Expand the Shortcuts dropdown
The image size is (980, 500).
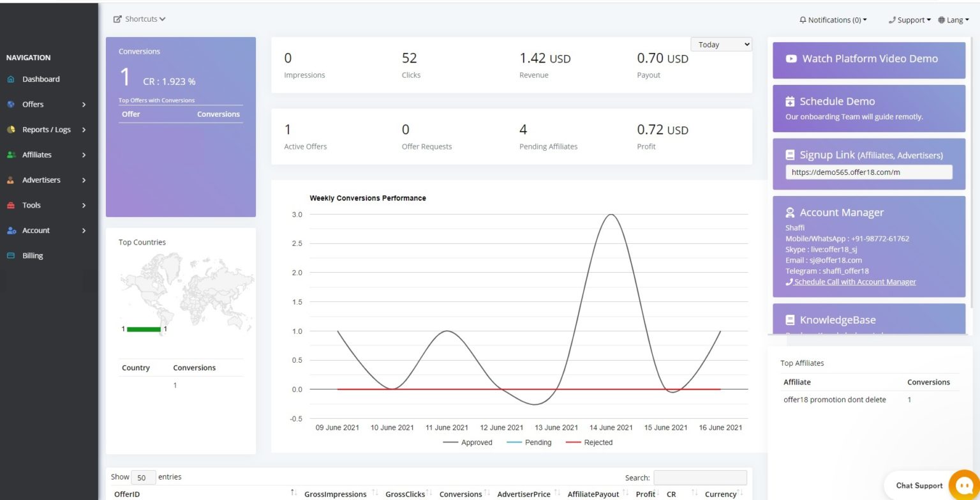(139, 19)
